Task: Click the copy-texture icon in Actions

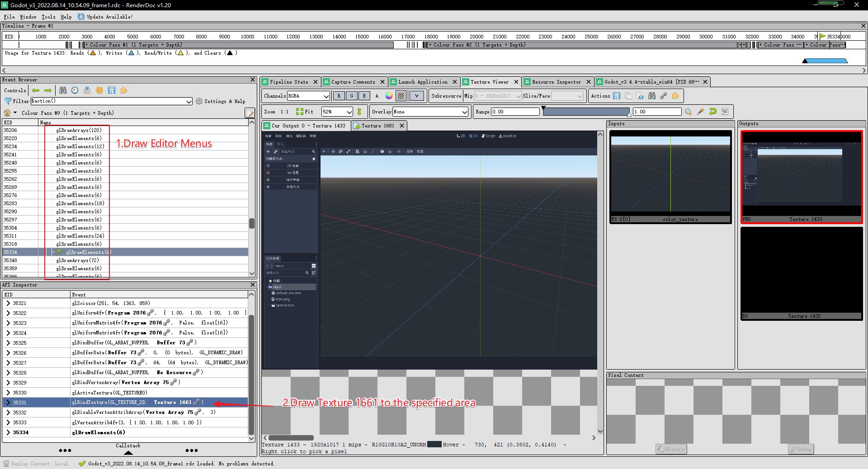Action: point(628,96)
